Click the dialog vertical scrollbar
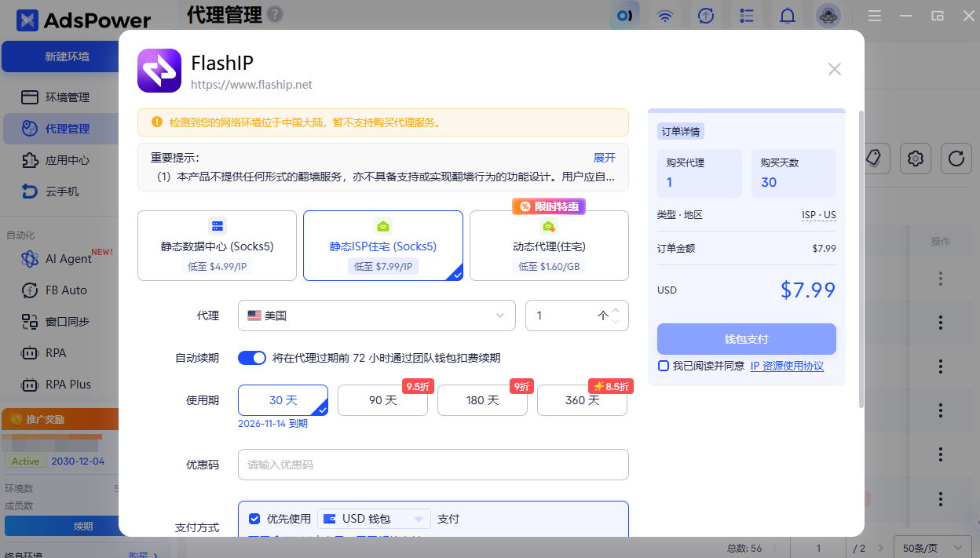This screenshot has height=558, width=980. [861, 259]
